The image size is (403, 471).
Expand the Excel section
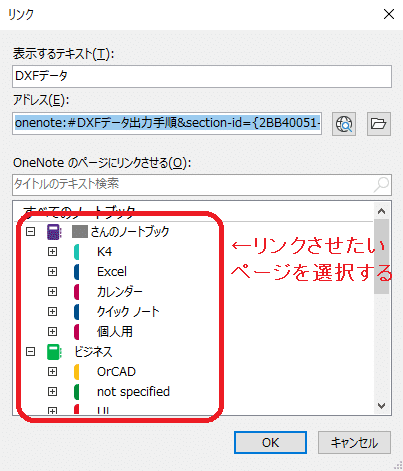[52, 271]
